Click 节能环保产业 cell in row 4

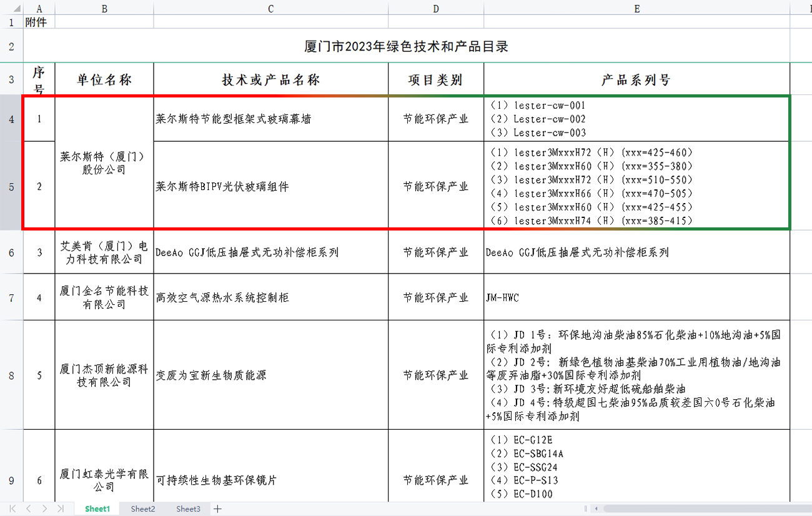435,119
